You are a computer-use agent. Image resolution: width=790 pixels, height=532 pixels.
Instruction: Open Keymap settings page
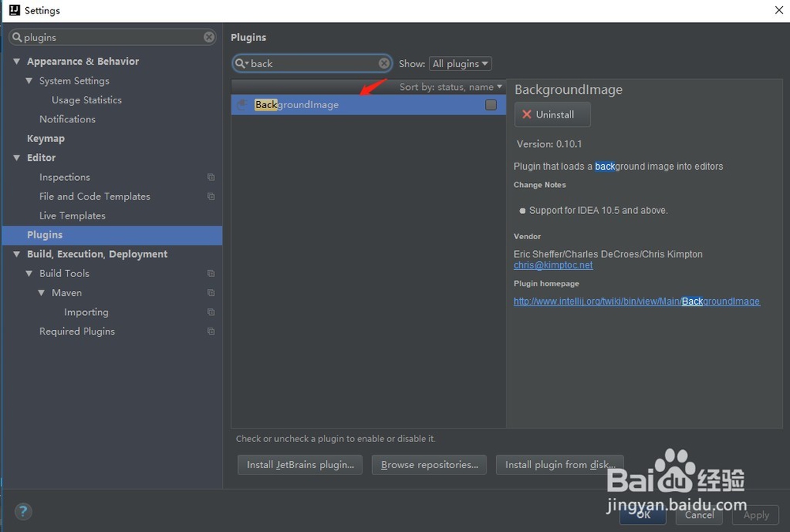(46, 138)
